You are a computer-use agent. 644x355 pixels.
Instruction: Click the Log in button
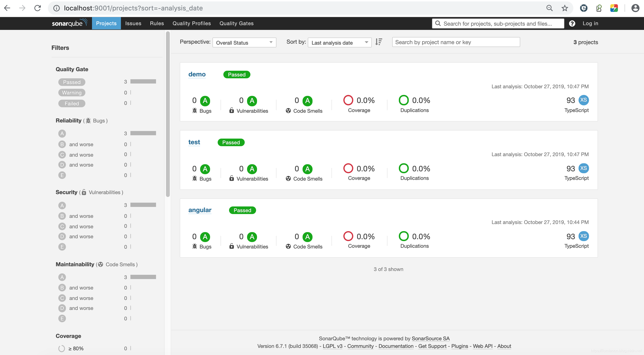(590, 23)
